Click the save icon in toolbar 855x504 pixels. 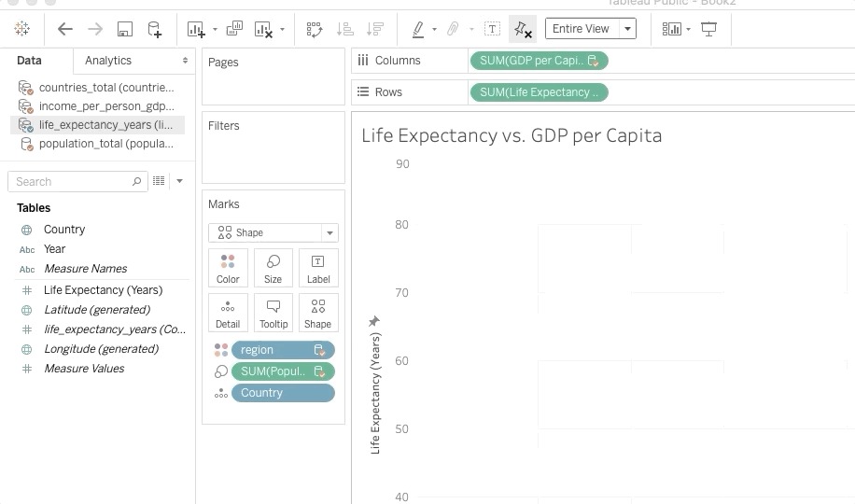(125, 29)
